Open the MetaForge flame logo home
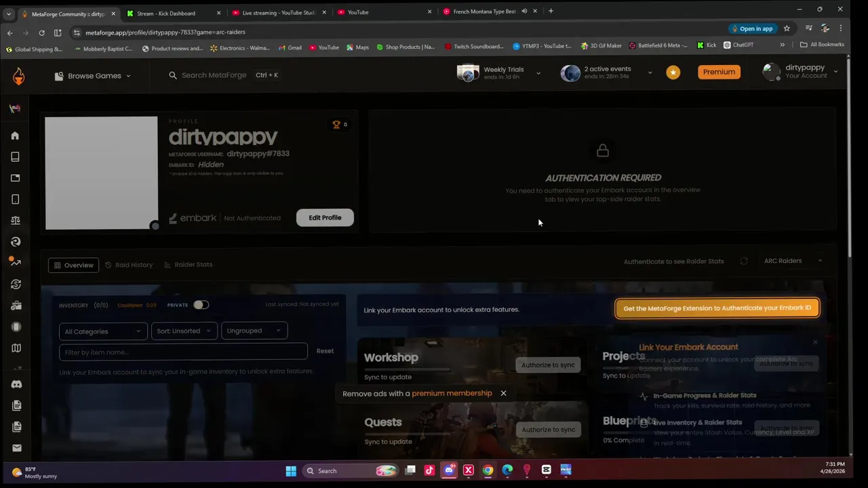 (x=18, y=76)
